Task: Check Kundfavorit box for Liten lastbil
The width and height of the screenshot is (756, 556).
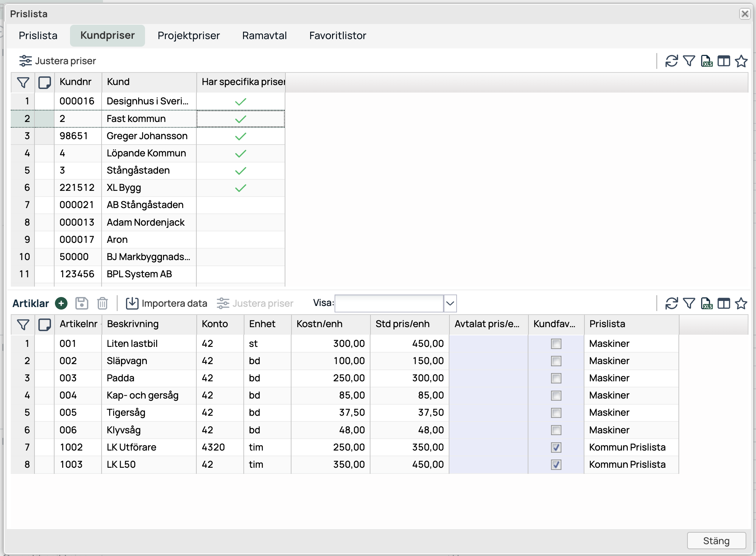Action: (556, 344)
